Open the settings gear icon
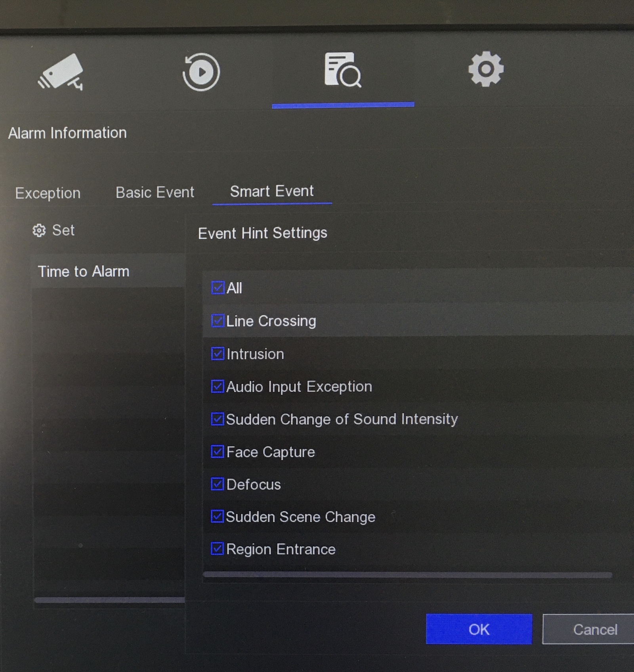This screenshot has width=634, height=672. tap(486, 69)
